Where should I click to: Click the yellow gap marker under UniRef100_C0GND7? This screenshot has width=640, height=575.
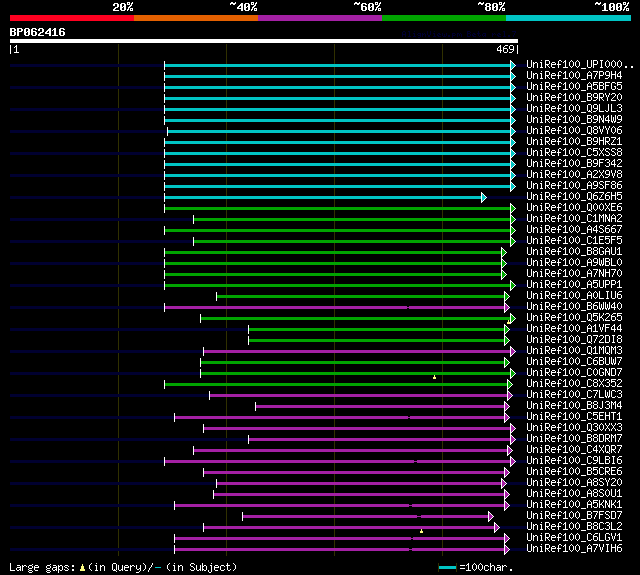click(434, 377)
